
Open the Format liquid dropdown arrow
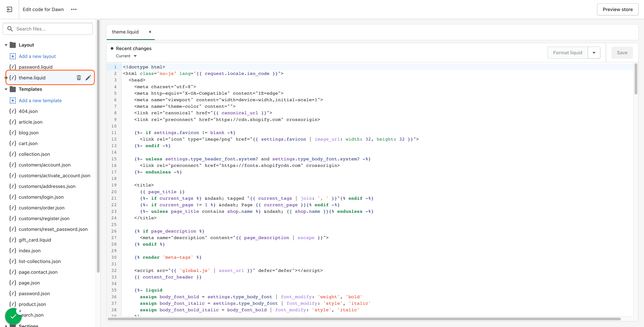(594, 53)
